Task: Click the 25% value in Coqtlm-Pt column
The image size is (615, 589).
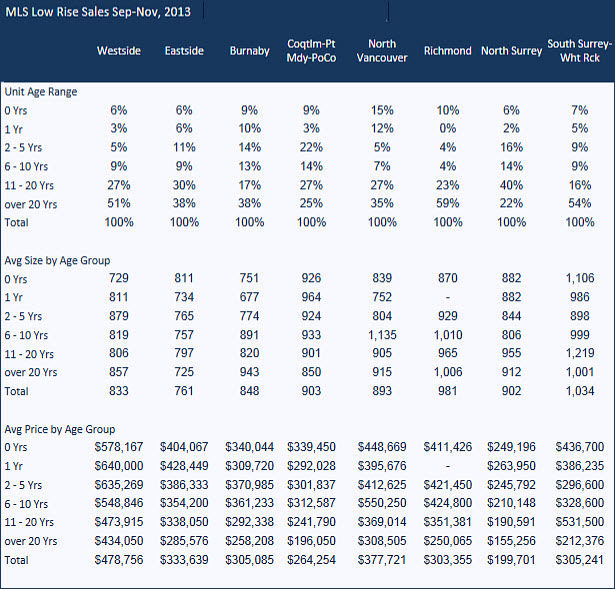Action: 311,204
